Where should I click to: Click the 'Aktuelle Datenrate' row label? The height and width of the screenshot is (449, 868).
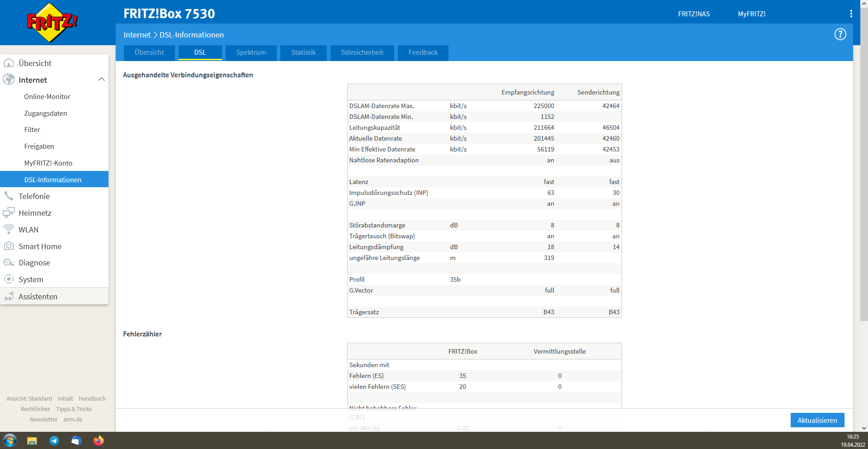pos(376,138)
